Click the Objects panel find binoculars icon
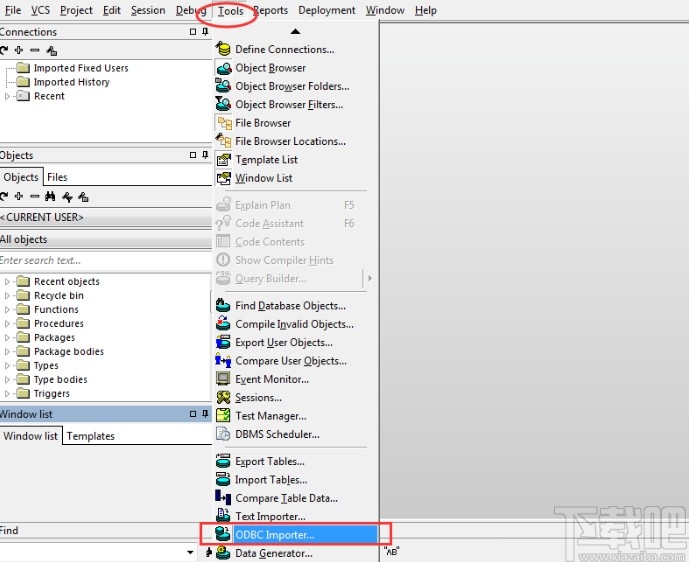Image resolution: width=689 pixels, height=562 pixels. tap(50, 196)
